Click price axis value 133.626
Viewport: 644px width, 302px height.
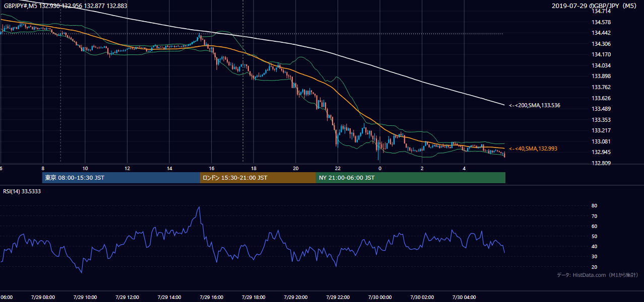point(600,98)
